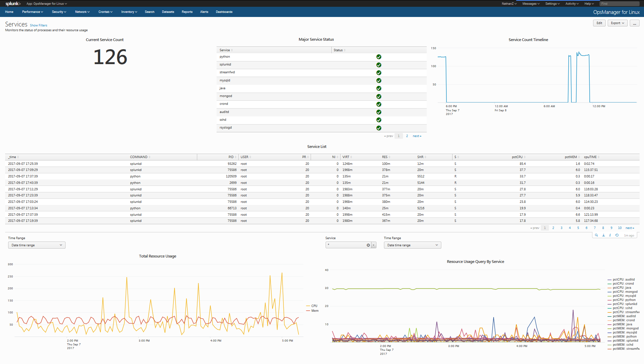Click the Edit dashboard button
644x364 pixels.
pyautogui.click(x=599, y=23)
